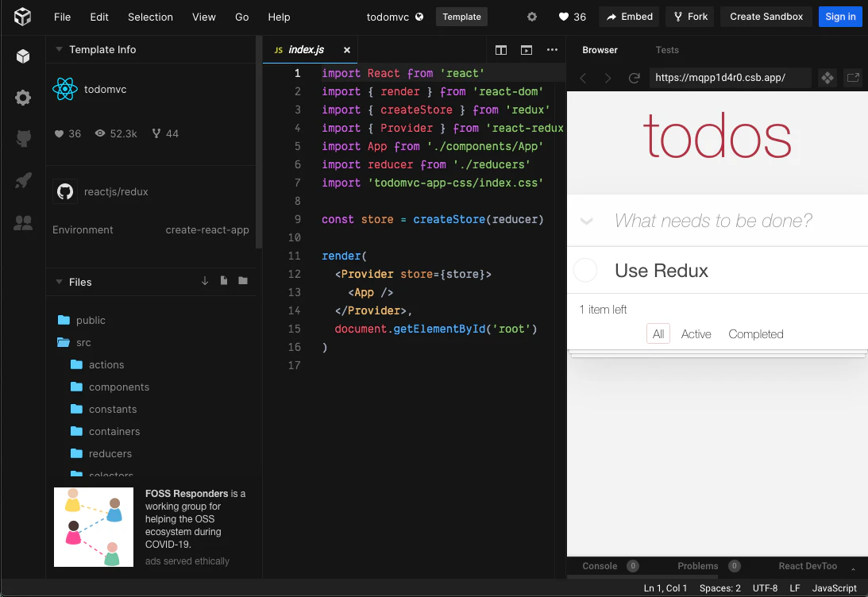
Task: Open the Live collaboration people icon
Action: tap(23, 222)
